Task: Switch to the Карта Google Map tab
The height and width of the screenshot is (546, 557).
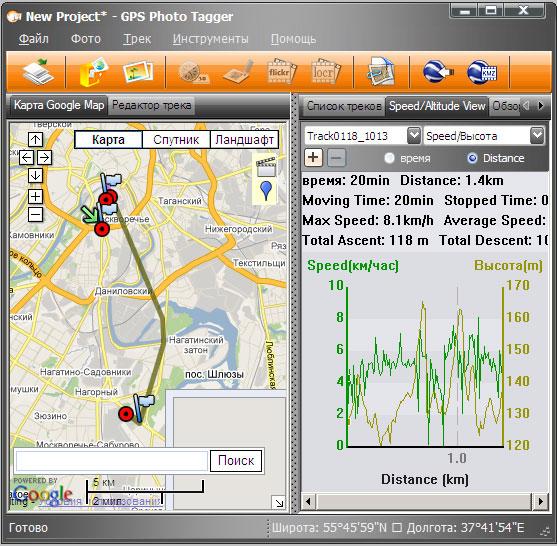Action: [59, 105]
